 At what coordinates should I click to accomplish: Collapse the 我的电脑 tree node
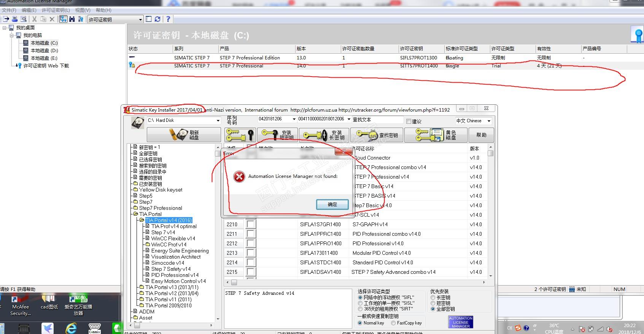[x=12, y=35]
